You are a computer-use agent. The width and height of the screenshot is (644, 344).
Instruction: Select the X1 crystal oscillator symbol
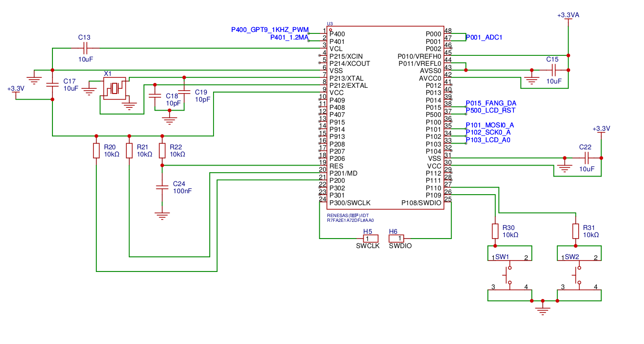click(114, 88)
